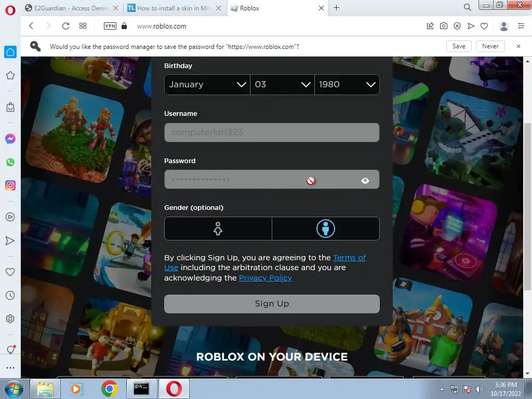Open the Privacy Policy link

pos(265,278)
